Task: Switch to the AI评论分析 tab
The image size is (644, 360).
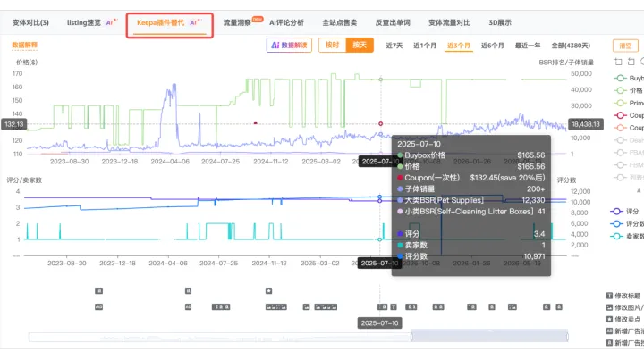Action: point(287,22)
